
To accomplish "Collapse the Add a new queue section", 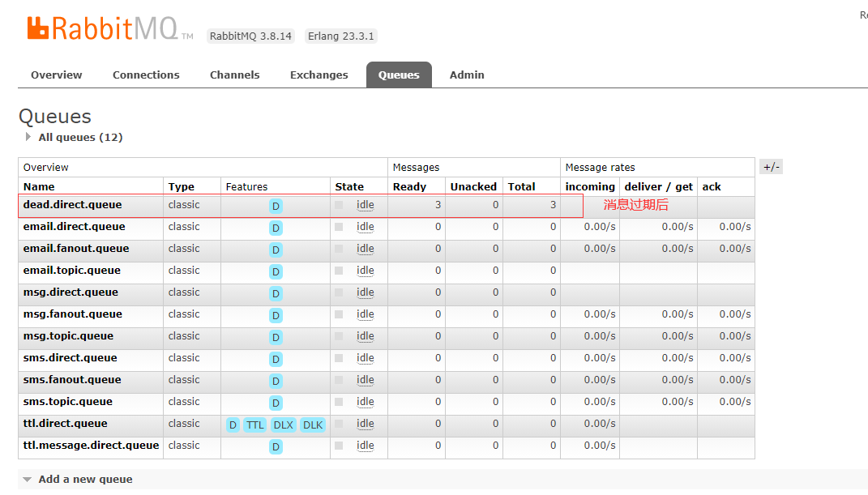I will [79, 480].
